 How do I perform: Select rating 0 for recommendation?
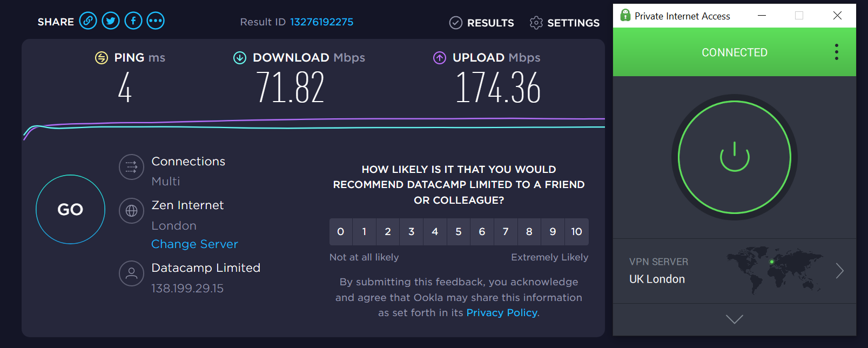(341, 232)
